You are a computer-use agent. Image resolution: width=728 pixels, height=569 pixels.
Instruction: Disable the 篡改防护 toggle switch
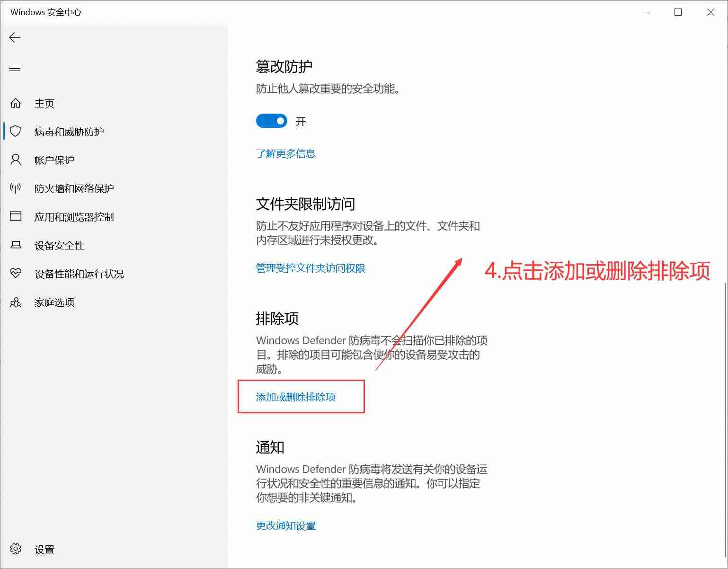271,121
